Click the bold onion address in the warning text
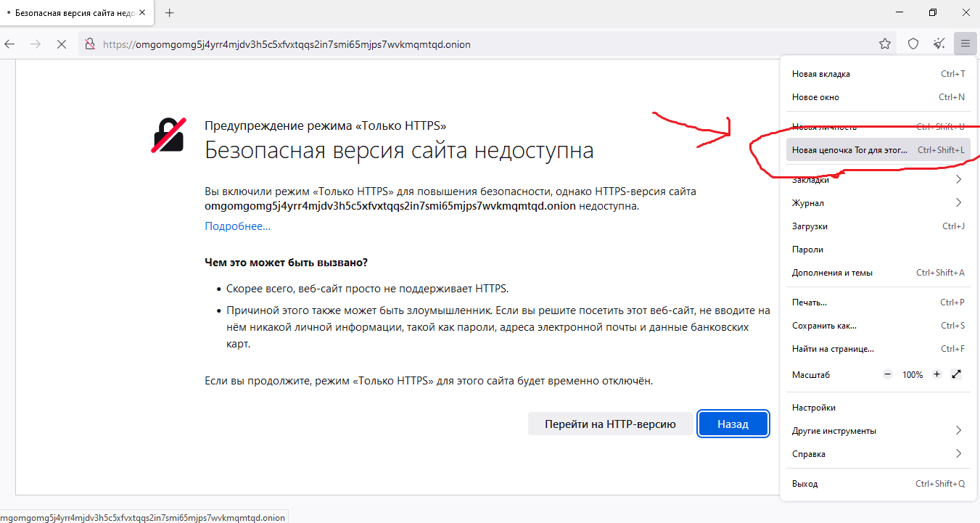 point(390,206)
